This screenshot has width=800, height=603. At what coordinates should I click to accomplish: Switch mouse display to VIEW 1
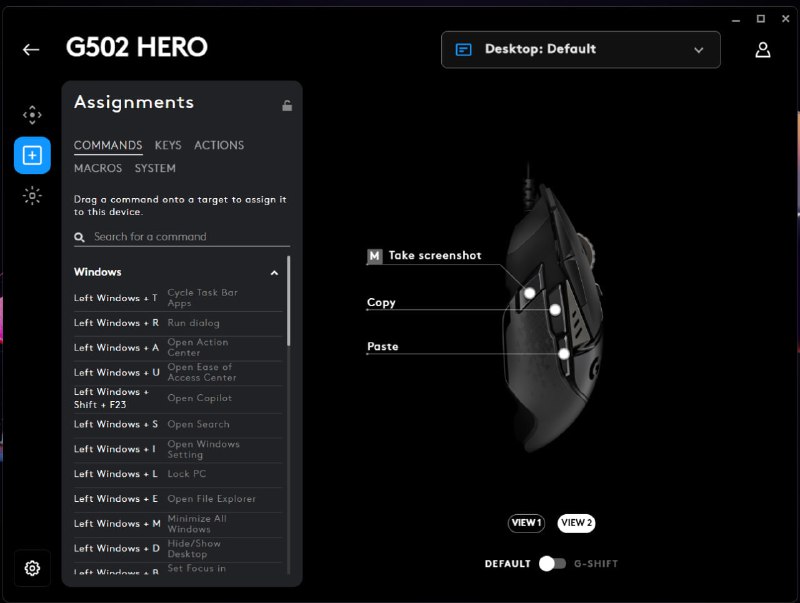tap(526, 523)
